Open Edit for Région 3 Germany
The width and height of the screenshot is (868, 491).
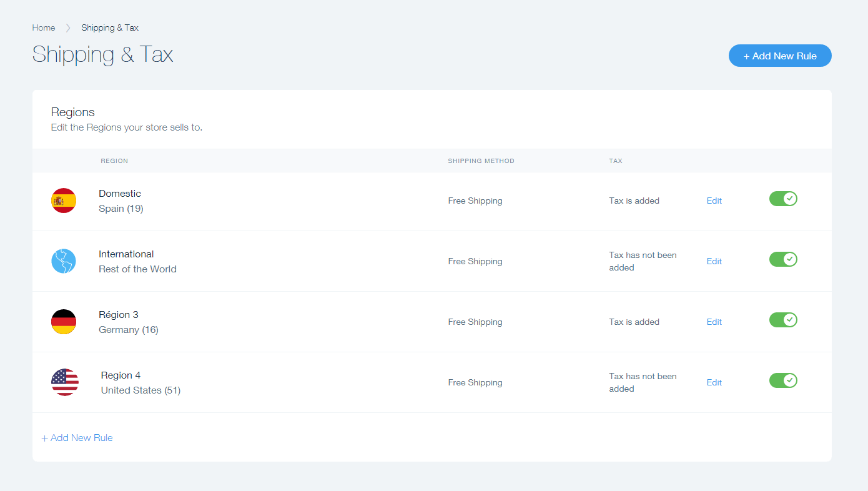click(714, 322)
